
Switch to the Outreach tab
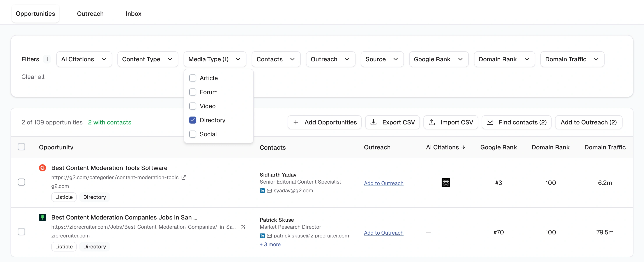coord(90,14)
